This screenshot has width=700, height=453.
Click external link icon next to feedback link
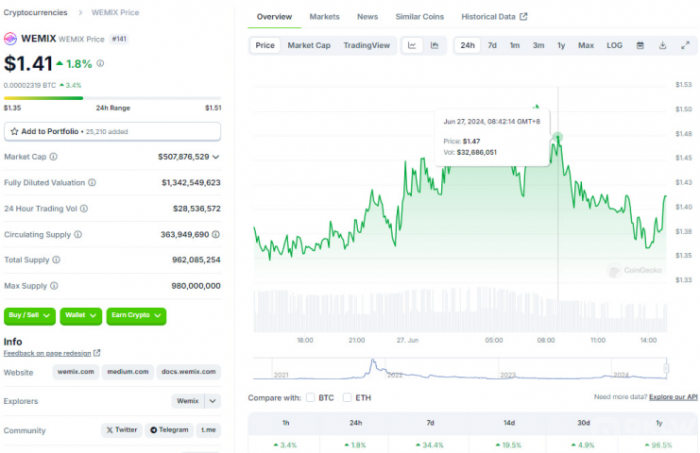97,353
